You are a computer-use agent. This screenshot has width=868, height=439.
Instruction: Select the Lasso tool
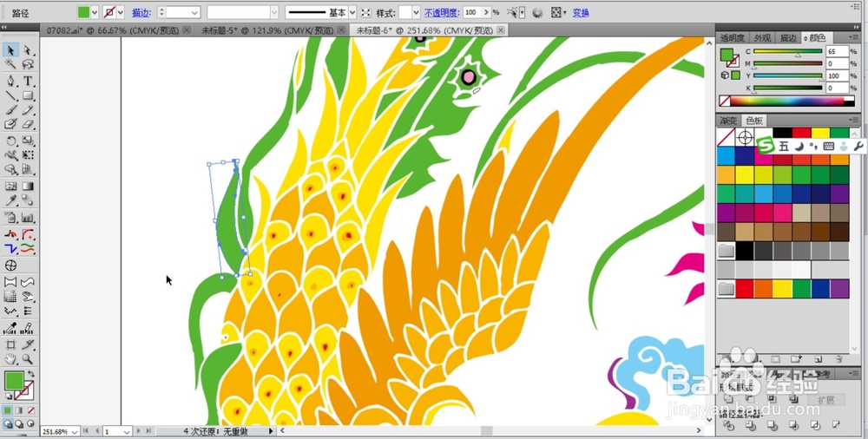coord(29,64)
